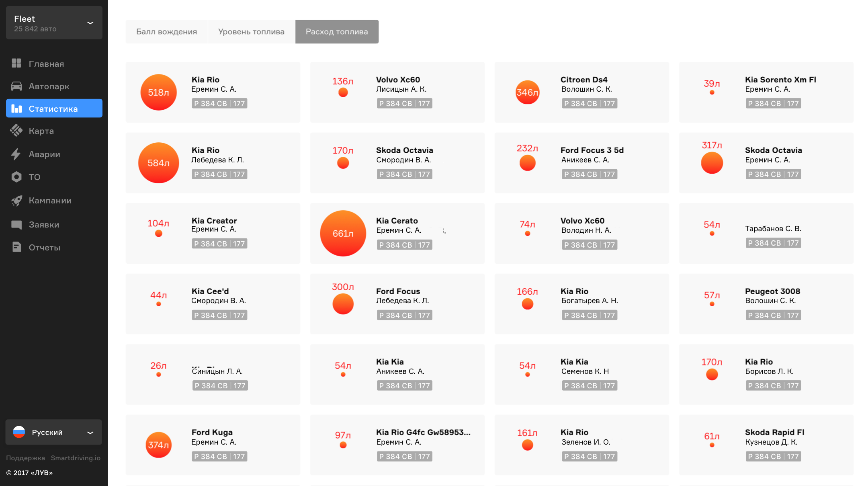The height and width of the screenshot is (486, 868).
Task: Open Kia Rio Зеленов И. О. card
Action: tap(581, 445)
